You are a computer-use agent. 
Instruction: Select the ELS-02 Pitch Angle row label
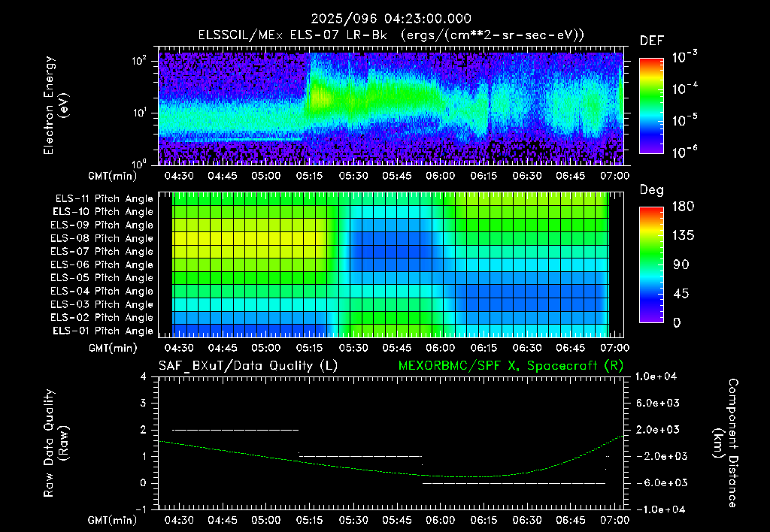point(102,318)
